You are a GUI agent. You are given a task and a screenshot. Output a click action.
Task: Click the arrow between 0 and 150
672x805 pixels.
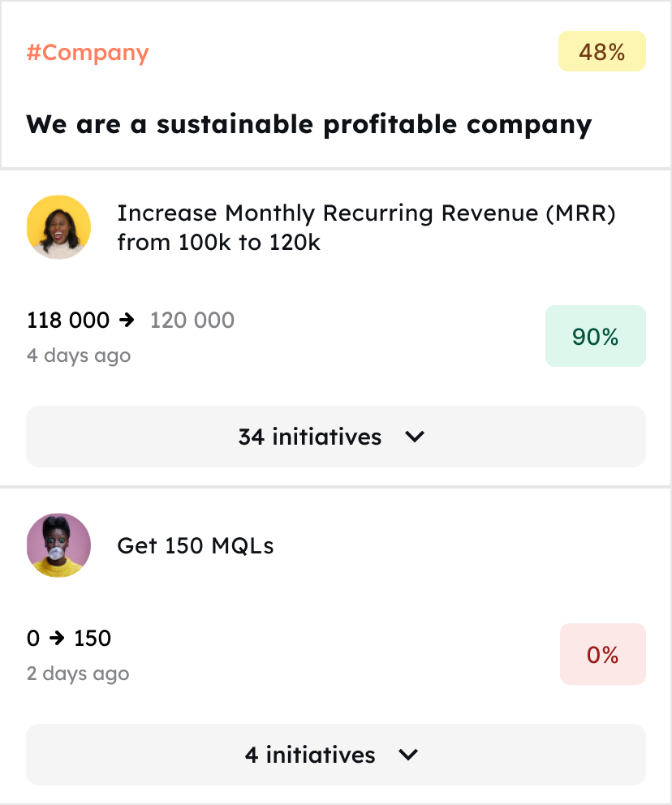point(56,639)
